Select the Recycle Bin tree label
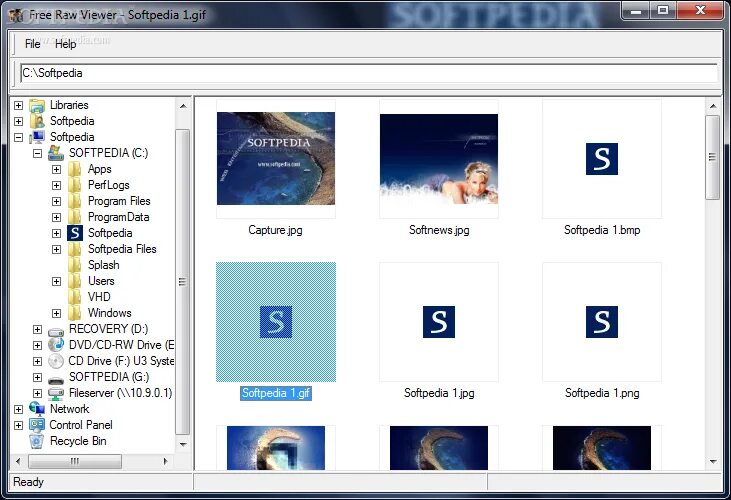This screenshot has width=731, height=500. [78, 441]
